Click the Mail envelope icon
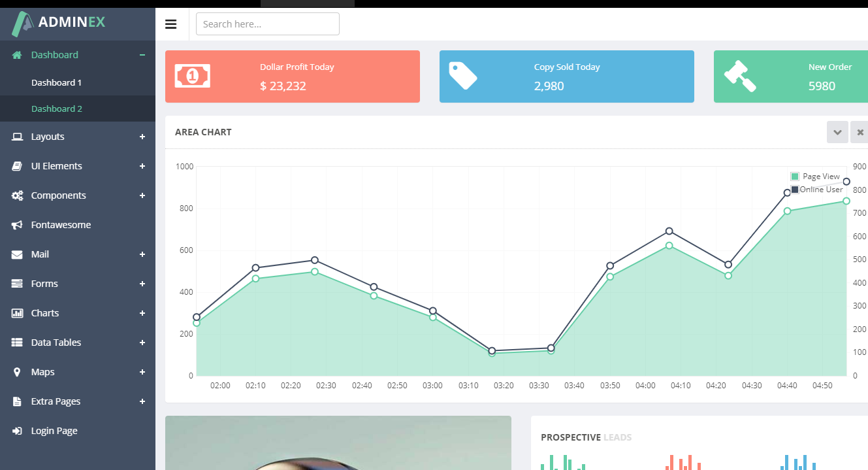Viewport: 868px width, 470px height. (x=17, y=254)
